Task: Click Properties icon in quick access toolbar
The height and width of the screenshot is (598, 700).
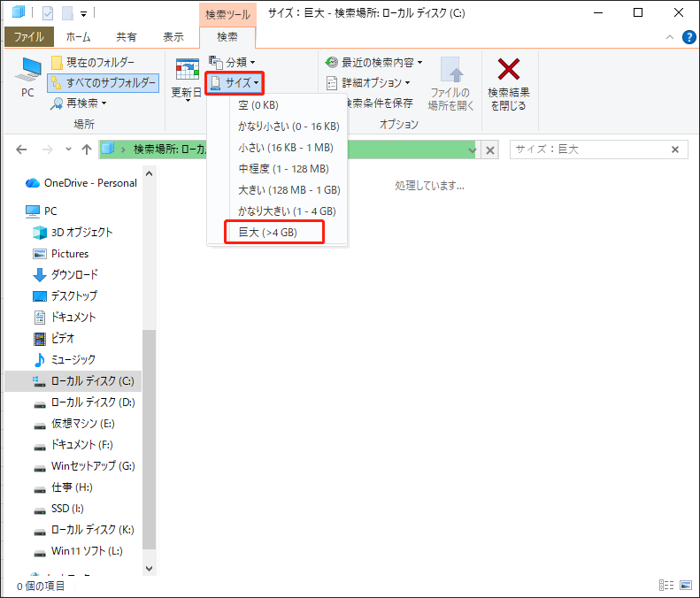Action: tap(48, 13)
